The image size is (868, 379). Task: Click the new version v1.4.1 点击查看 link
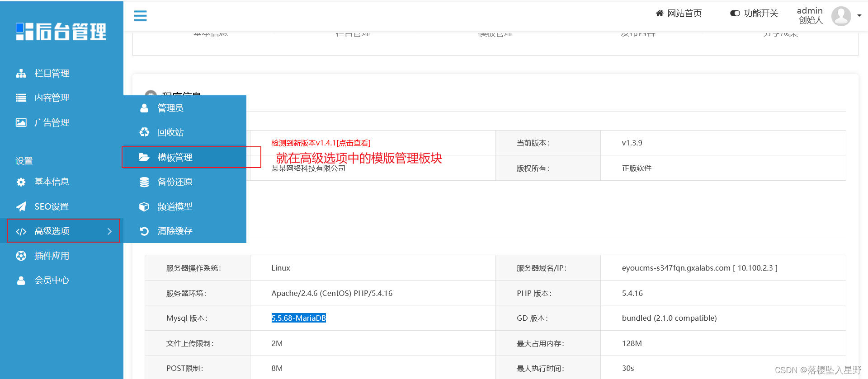(321, 143)
